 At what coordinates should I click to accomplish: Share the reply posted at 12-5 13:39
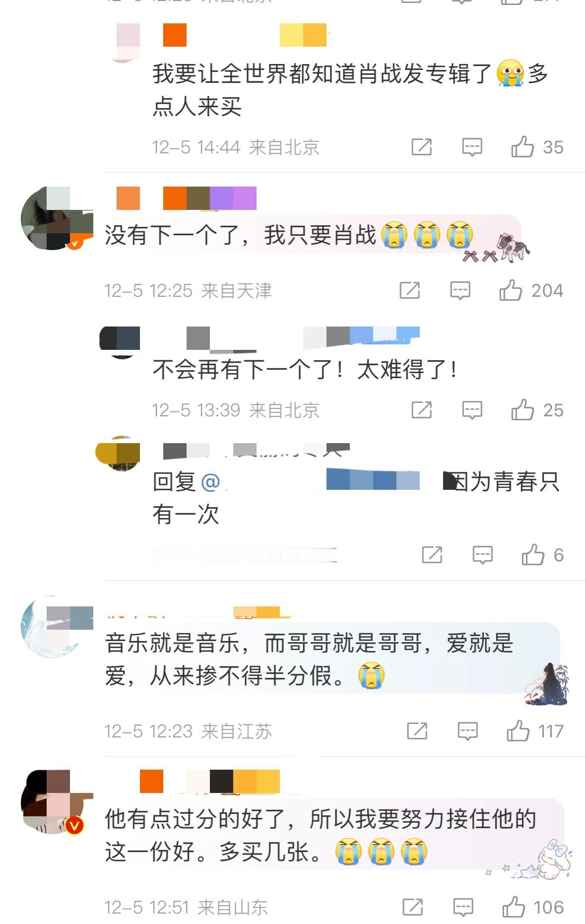click(x=422, y=410)
